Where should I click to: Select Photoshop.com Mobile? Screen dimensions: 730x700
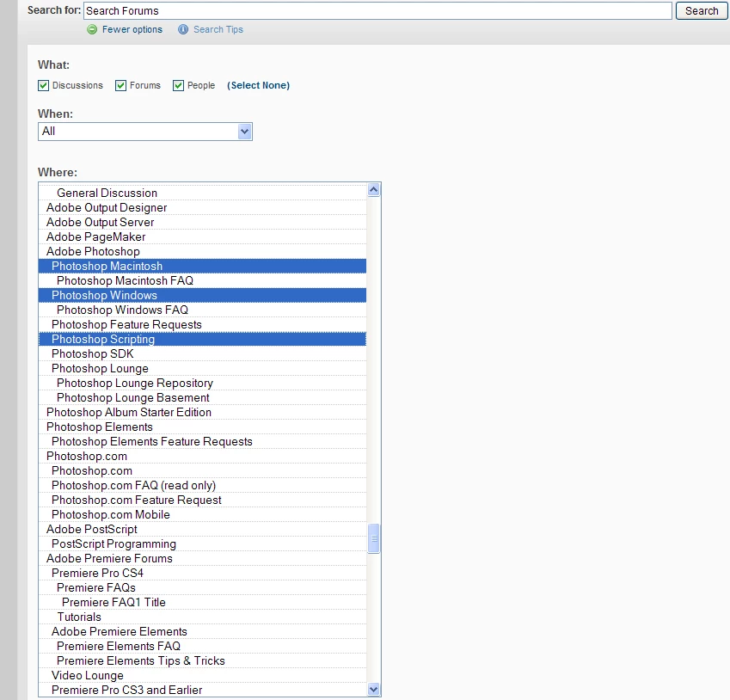click(x=203, y=514)
